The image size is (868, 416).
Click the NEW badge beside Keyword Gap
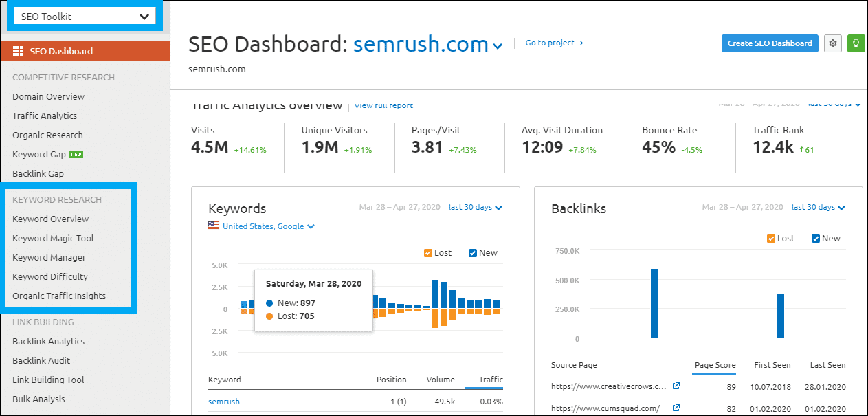(x=76, y=154)
